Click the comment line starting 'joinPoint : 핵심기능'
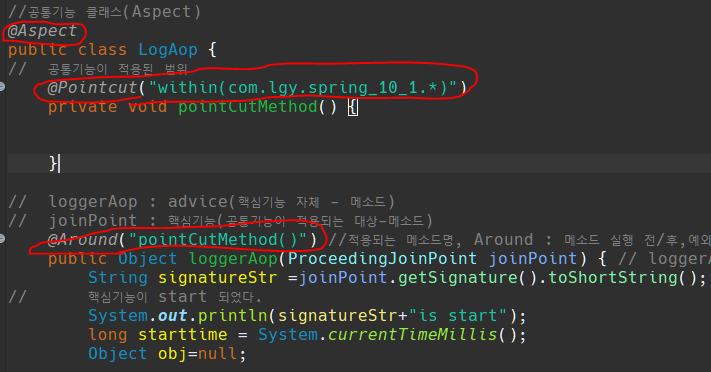The image size is (711, 372). click(x=240, y=221)
